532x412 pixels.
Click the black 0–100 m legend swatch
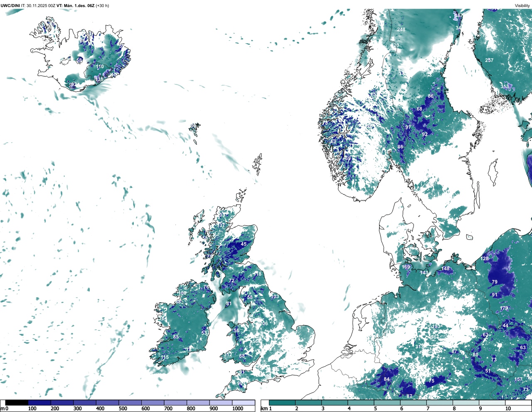point(17,403)
